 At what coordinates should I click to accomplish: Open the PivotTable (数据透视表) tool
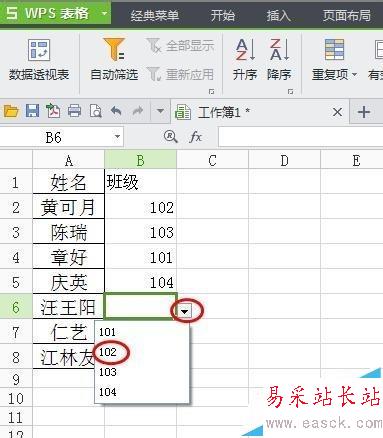(39, 60)
